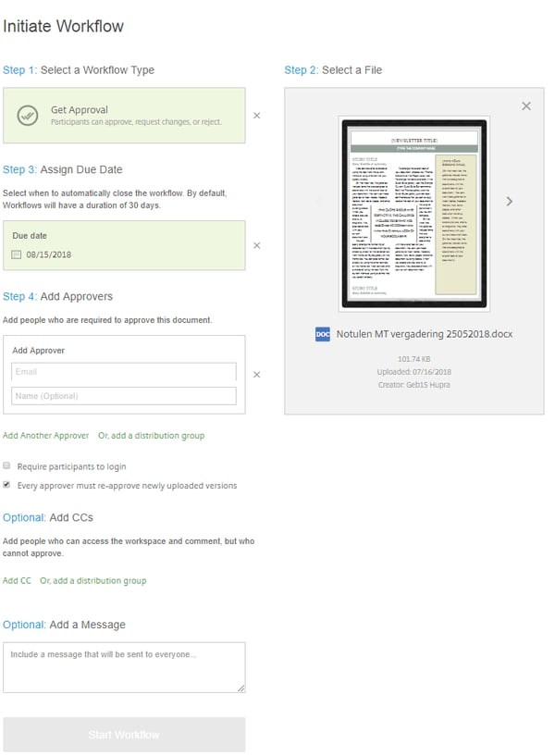
Task: Enable Require participants to login
Action: tap(6, 465)
